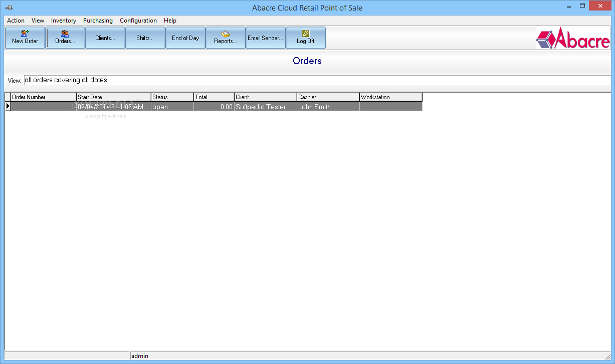
Task: Click the start date cell of order 1
Action: [x=114, y=107]
